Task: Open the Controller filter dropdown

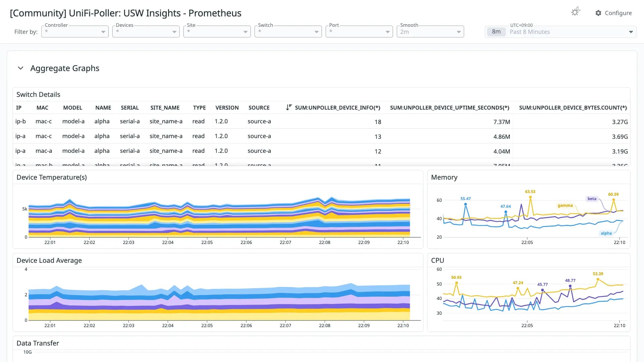Action: [75, 32]
